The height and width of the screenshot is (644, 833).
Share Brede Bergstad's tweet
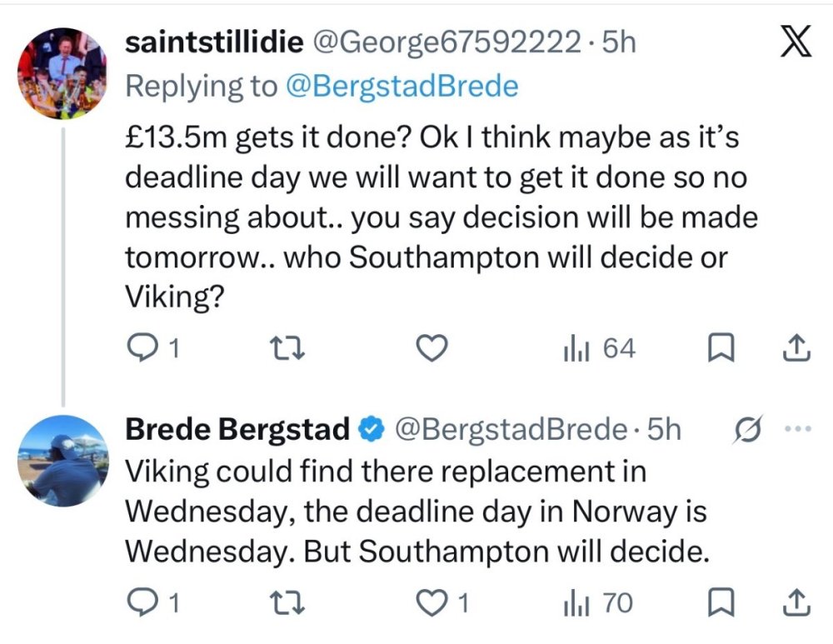click(x=797, y=603)
